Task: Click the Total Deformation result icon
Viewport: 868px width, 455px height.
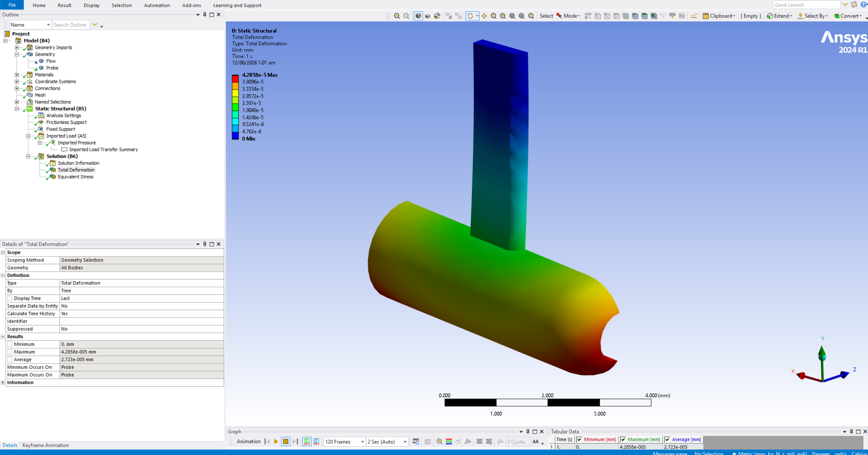Action: (53, 170)
